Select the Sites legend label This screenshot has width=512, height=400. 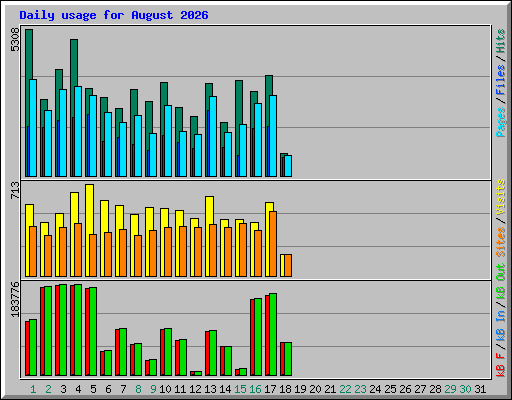501,242
